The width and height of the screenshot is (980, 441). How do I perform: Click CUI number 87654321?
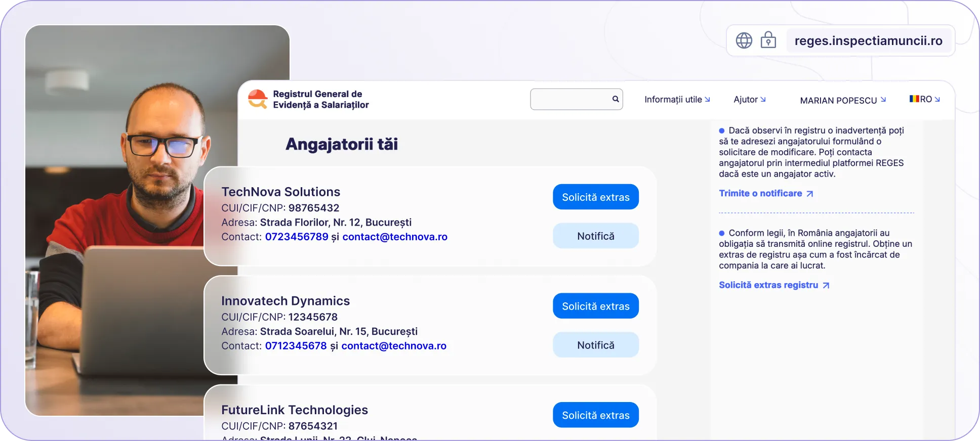313,426
